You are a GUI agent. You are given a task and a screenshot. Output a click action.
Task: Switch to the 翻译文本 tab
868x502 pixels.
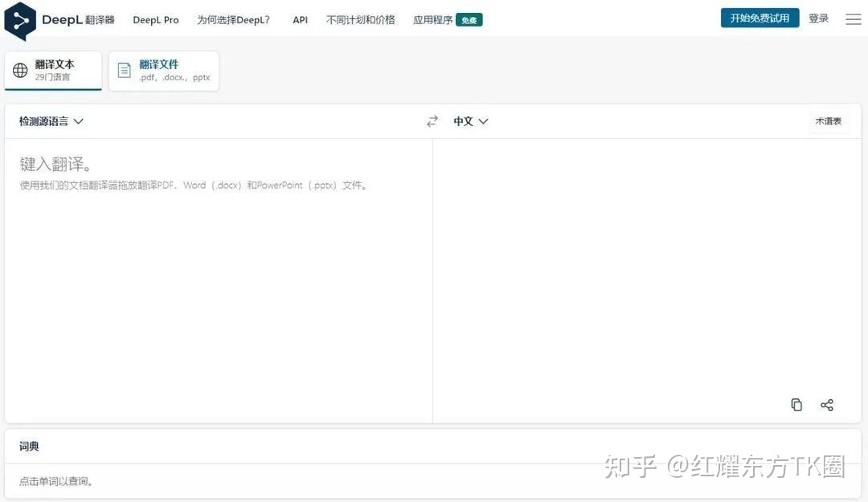tap(54, 71)
